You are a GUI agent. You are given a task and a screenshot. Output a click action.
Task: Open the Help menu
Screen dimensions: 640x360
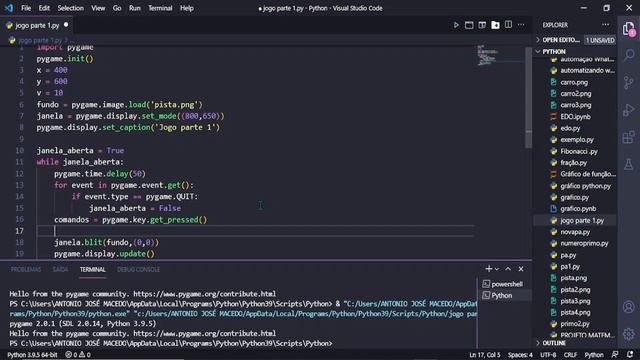187,8
